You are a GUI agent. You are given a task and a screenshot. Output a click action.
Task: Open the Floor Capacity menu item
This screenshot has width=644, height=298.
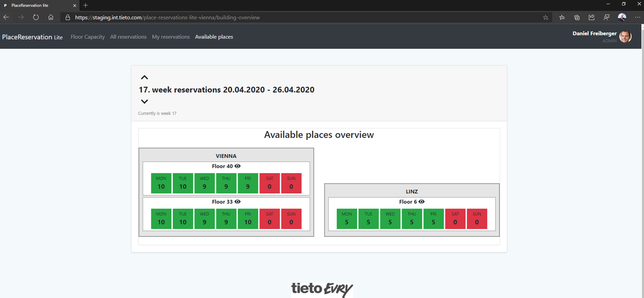click(x=88, y=37)
